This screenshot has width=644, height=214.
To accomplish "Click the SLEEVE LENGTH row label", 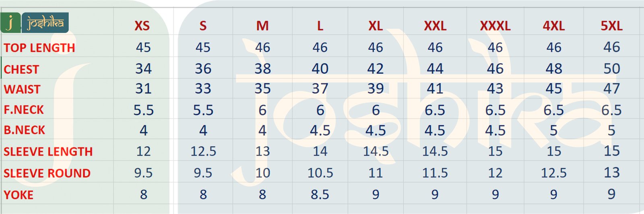I will coord(48,152).
